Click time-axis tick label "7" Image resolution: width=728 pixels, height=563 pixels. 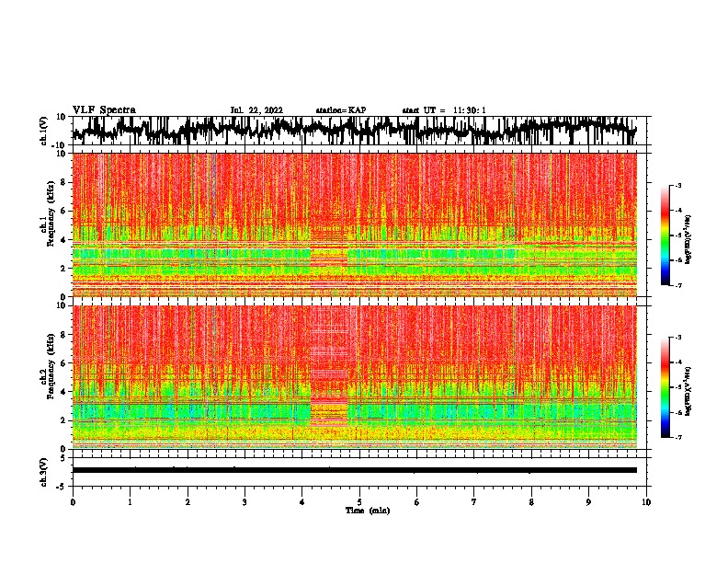(x=474, y=502)
